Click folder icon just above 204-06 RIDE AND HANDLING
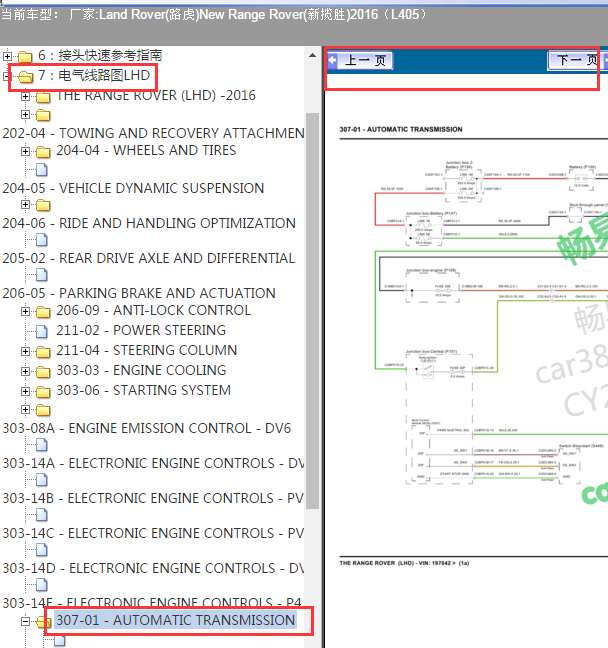The width and height of the screenshot is (608, 648). coord(43,205)
